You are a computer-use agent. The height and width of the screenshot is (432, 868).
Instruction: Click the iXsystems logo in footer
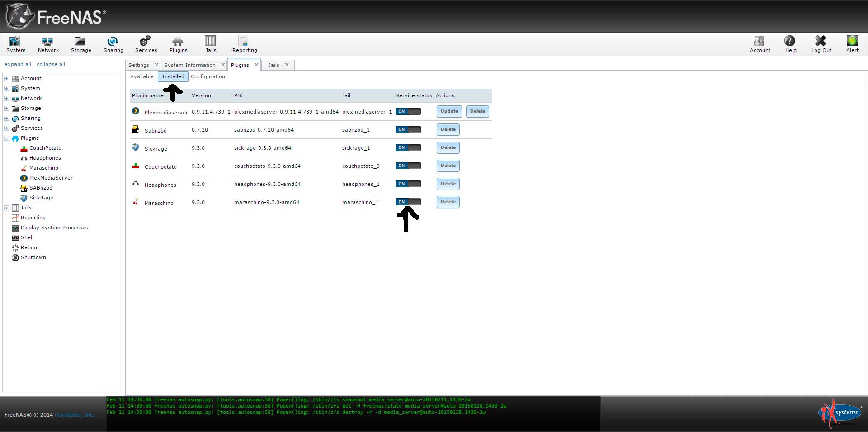840,413
